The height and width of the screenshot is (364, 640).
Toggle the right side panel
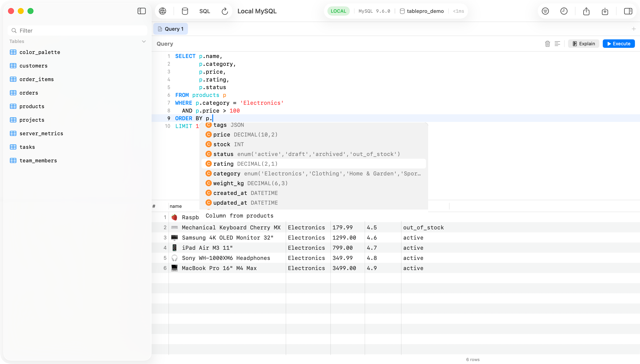click(x=628, y=11)
